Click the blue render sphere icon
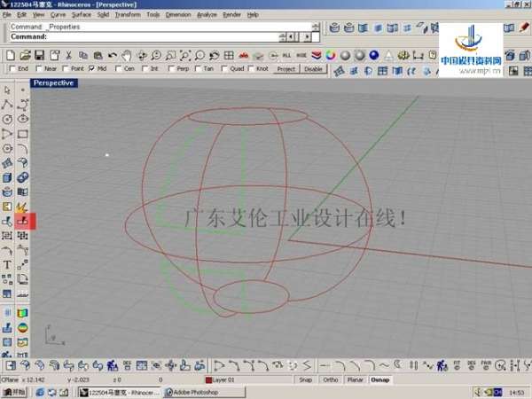Viewport: 532px width, 399px height. [x=374, y=55]
